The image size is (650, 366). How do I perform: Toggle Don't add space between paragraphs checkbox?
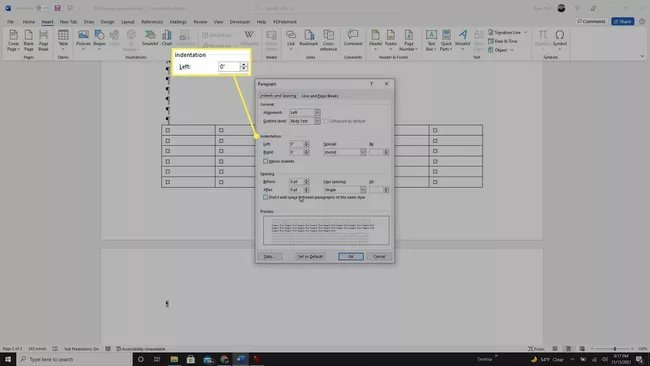266,197
